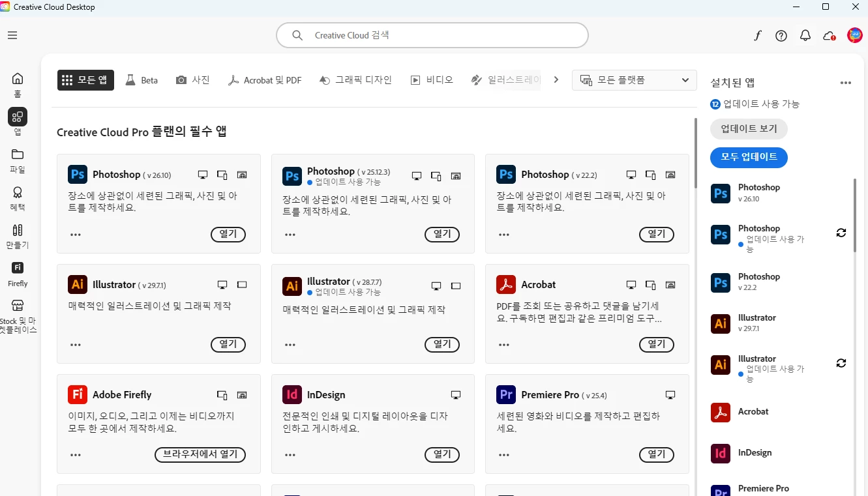Update Photoshop via installed list refresh icon
This screenshot has width=868, height=496.
click(x=841, y=233)
